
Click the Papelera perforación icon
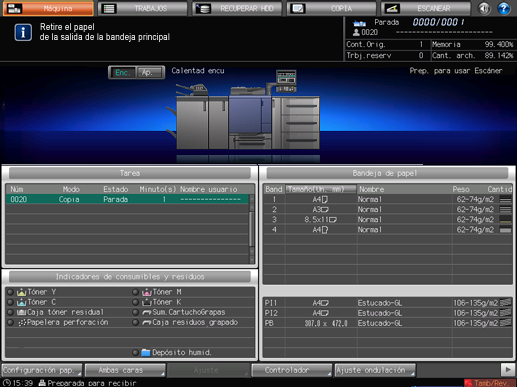(22, 323)
